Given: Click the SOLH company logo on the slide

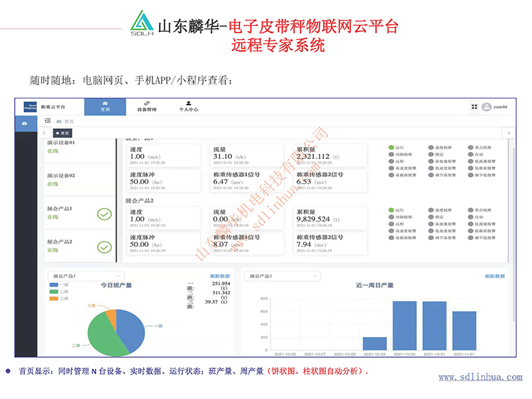Looking at the screenshot, I should click(x=142, y=23).
